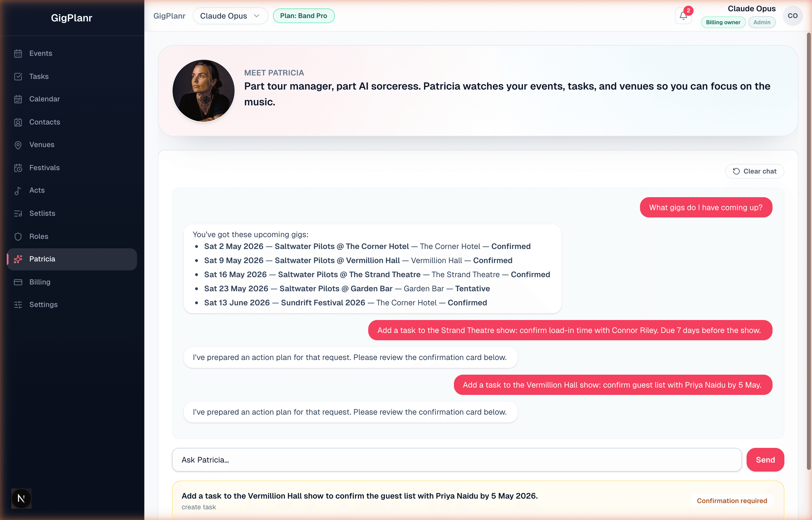
Task: Click Patricia's profile photo
Action: coord(203,91)
